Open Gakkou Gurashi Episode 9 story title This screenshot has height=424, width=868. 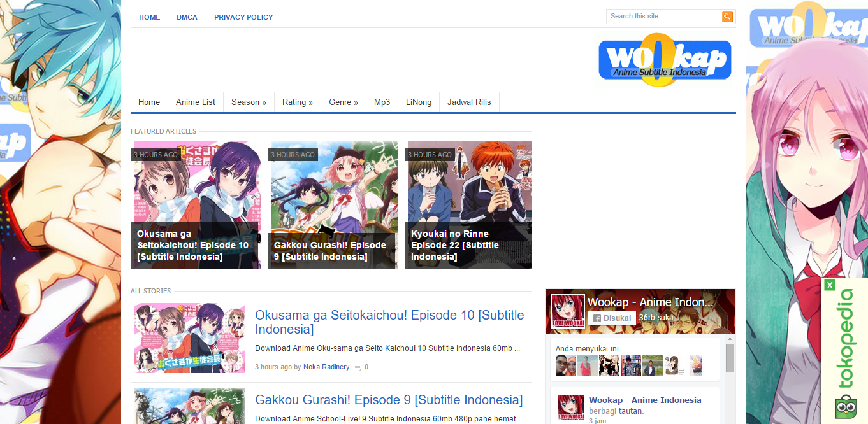pos(389,400)
